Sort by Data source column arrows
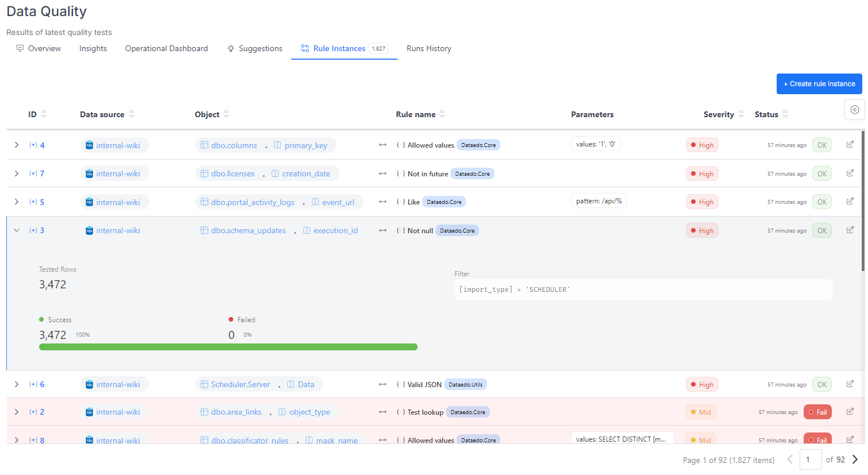Viewport: 868px width, 475px height. pos(132,114)
